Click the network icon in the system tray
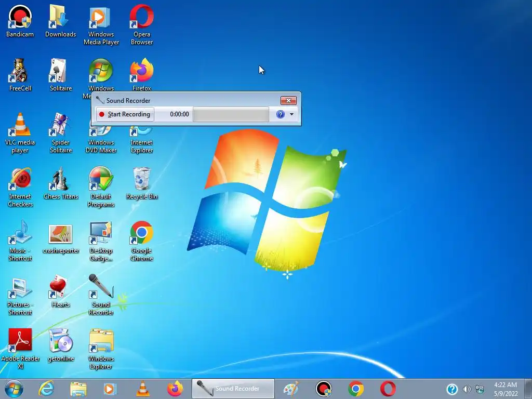 (x=480, y=389)
